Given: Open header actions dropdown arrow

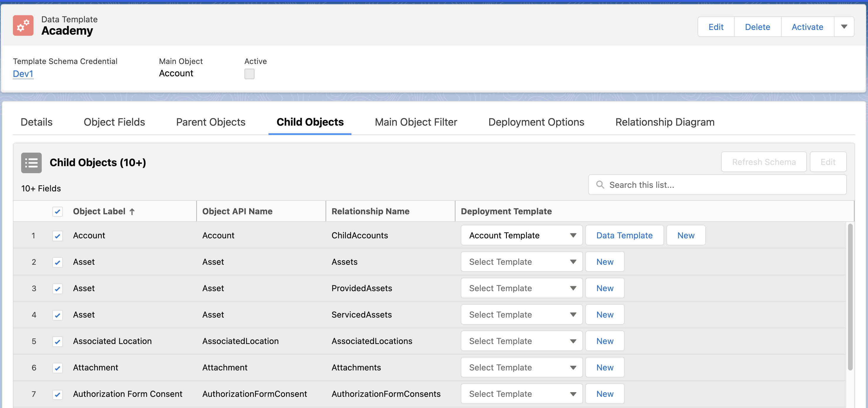Looking at the screenshot, I should pyautogui.click(x=844, y=27).
